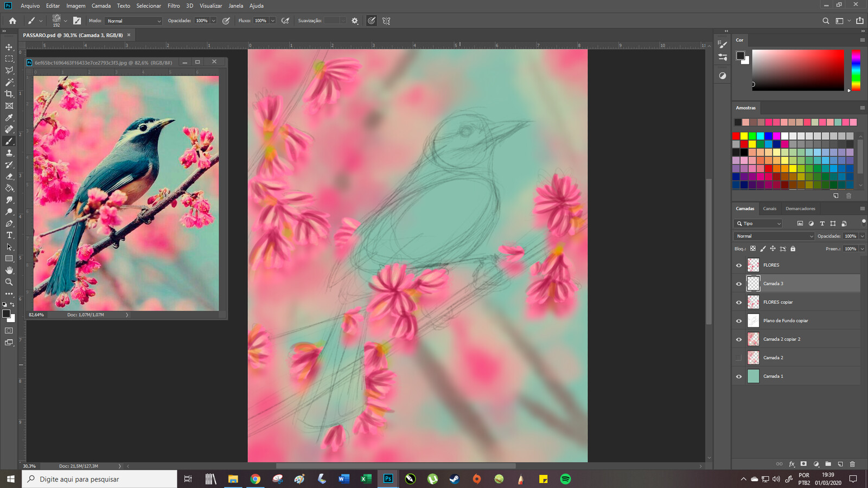Hide the Camada 2 copiar 2 layer

pyautogui.click(x=738, y=339)
